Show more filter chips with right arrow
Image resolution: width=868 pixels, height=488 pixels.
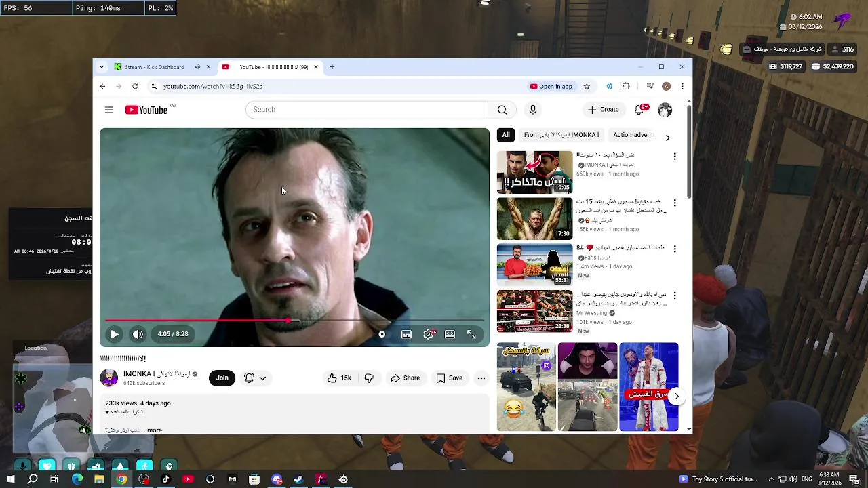click(667, 138)
